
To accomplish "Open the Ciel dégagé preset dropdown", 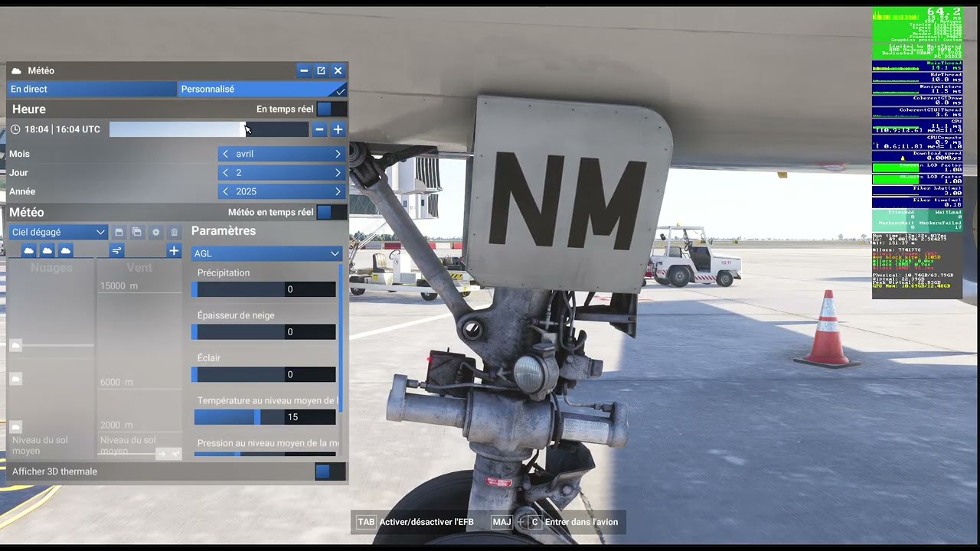I will coord(58,232).
